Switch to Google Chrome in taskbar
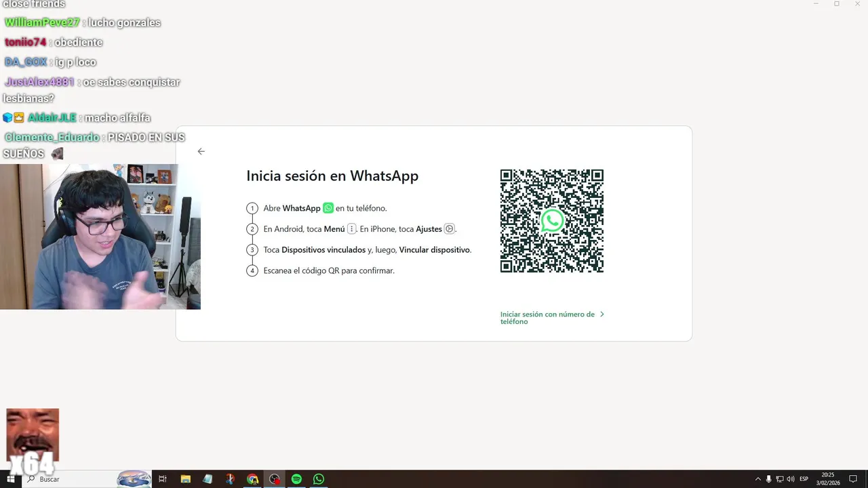 coord(252,479)
